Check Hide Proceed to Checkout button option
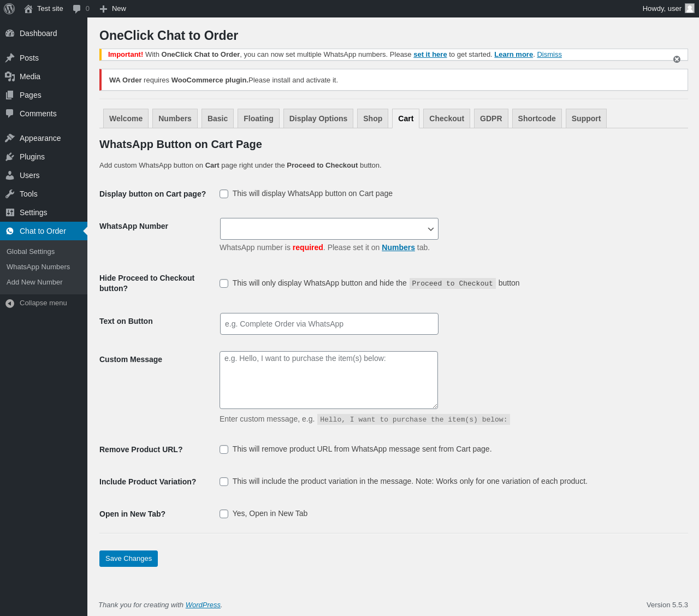Viewport: 699px width, 616px height. (224, 283)
